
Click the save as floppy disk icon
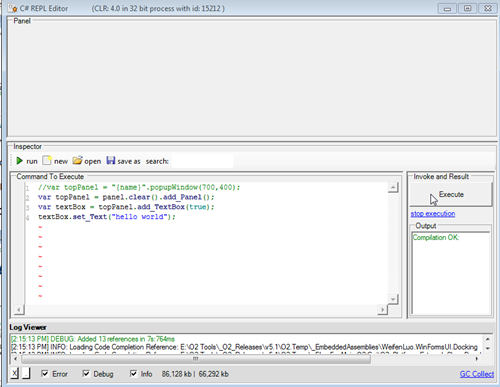tap(111, 161)
